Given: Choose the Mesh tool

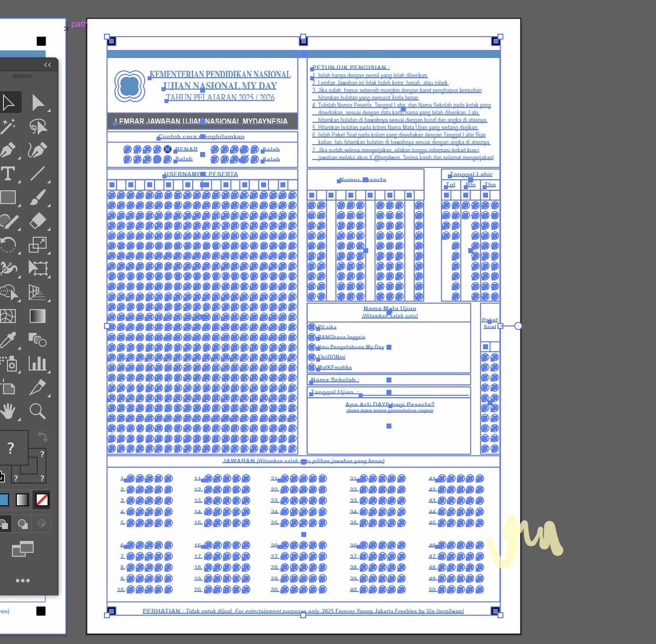Looking at the screenshot, I should (x=8, y=316).
